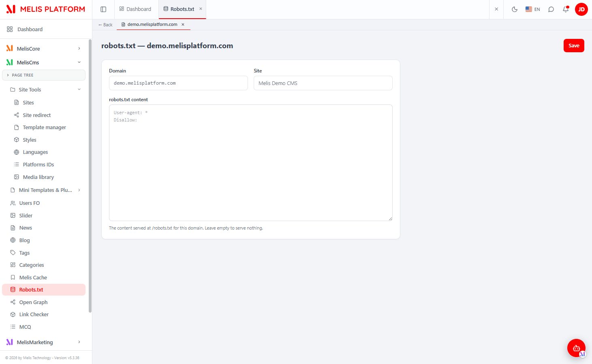Screen dimensions: 592x364
Task: Click the Tags label icon
Action: (x=13, y=253)
